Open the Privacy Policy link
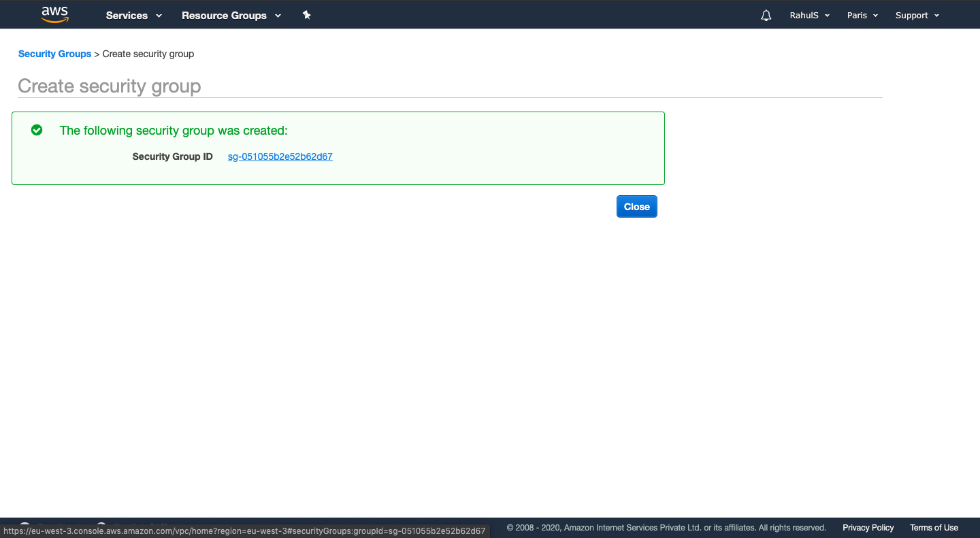The image size is (980, 538). [x=868, y=528]
